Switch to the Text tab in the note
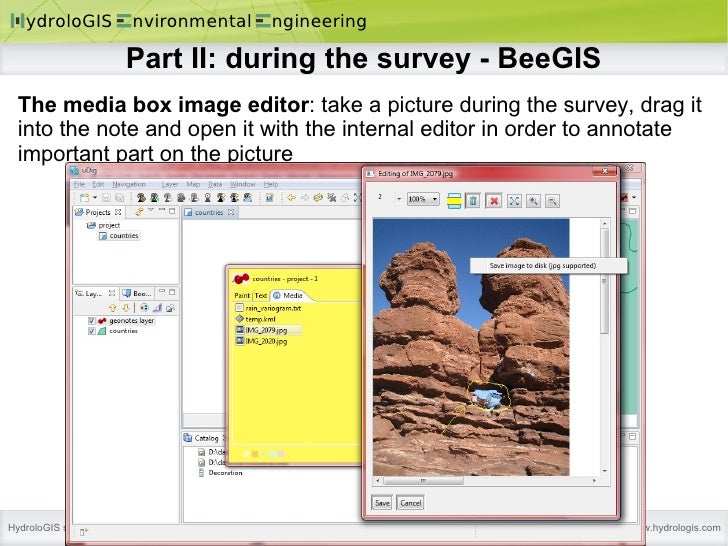Viewport: 728px width, 546px height. pyautogui.click(x=261, y=296)
